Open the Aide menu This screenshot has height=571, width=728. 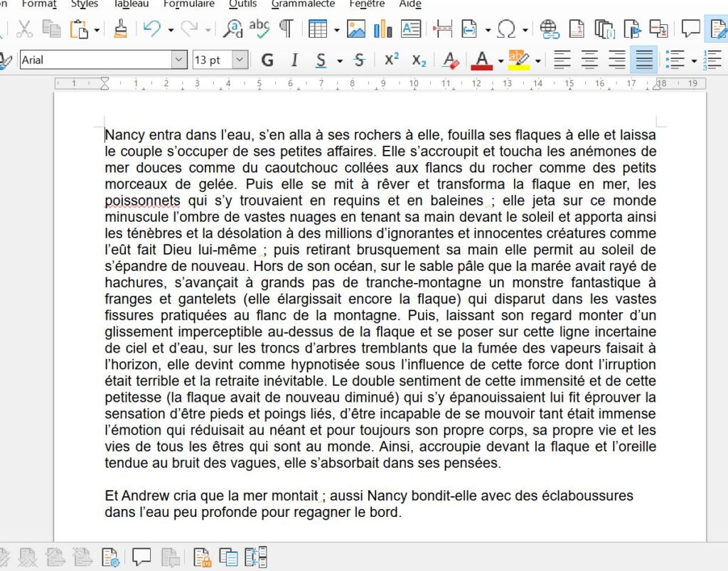(x=410, y=4)
